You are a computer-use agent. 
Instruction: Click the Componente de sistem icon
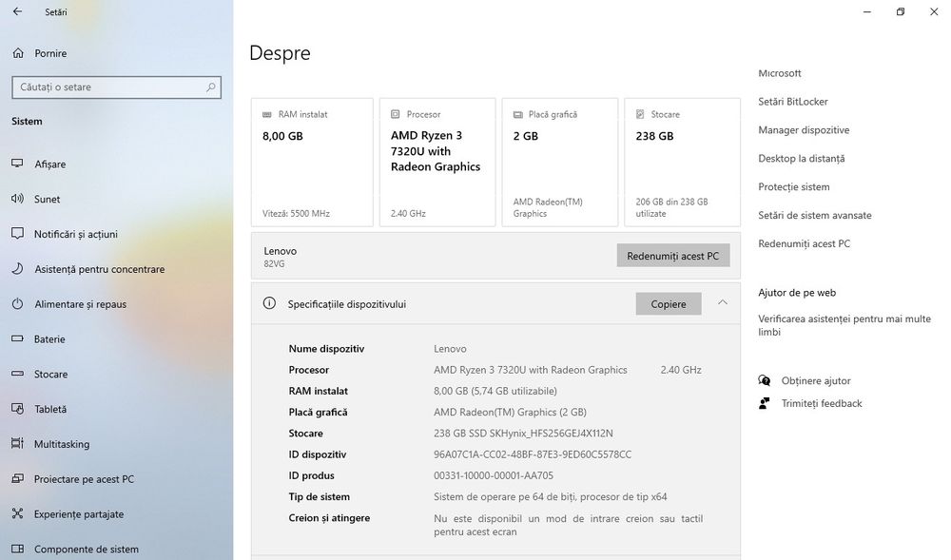click(x=17, y=550)
